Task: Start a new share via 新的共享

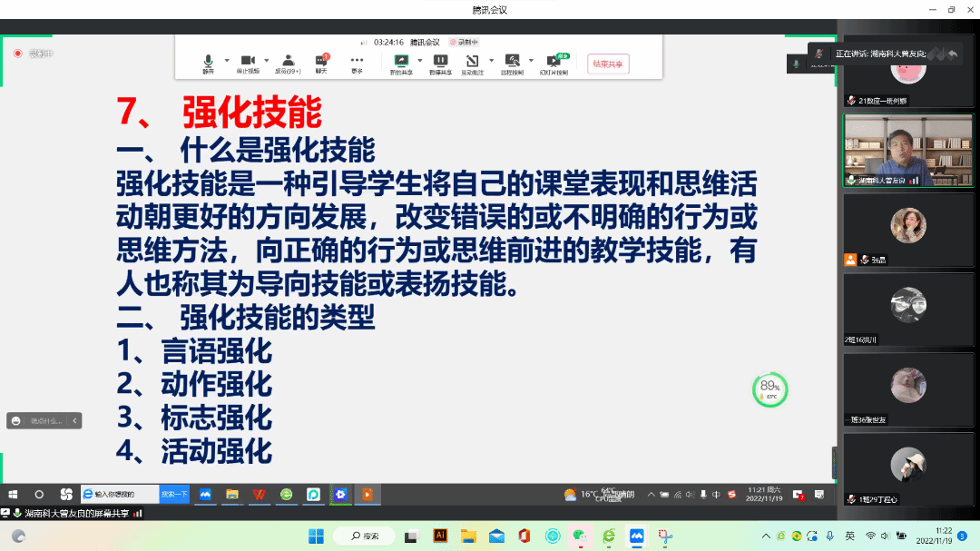Action: click(x=401, y=64)
